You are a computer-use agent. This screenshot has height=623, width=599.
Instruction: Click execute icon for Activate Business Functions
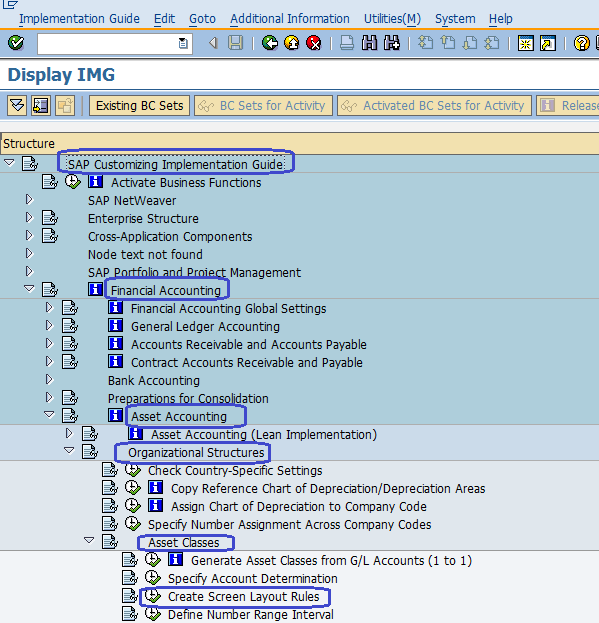(x=73, y=182)
